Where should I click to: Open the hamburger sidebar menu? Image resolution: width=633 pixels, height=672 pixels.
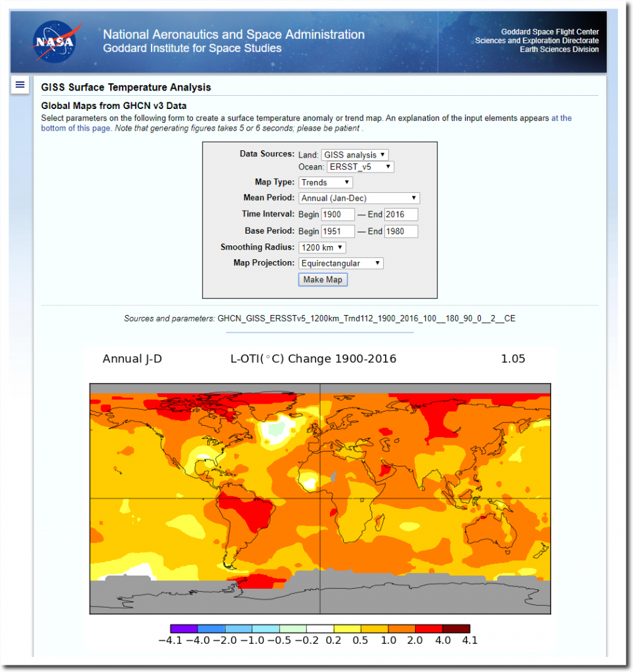[20, 85]
